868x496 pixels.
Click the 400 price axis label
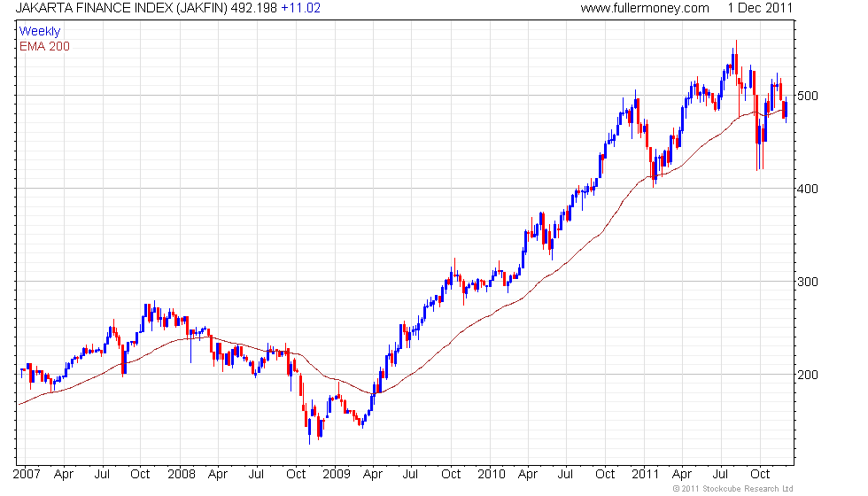pyautogui.click(x=808, y=189)
